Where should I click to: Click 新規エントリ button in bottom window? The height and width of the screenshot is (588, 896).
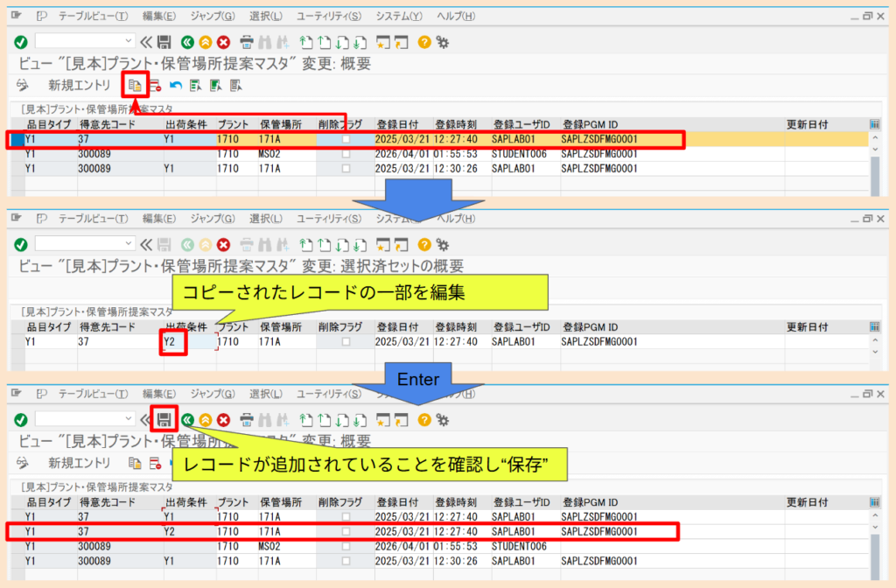[80, 463]
